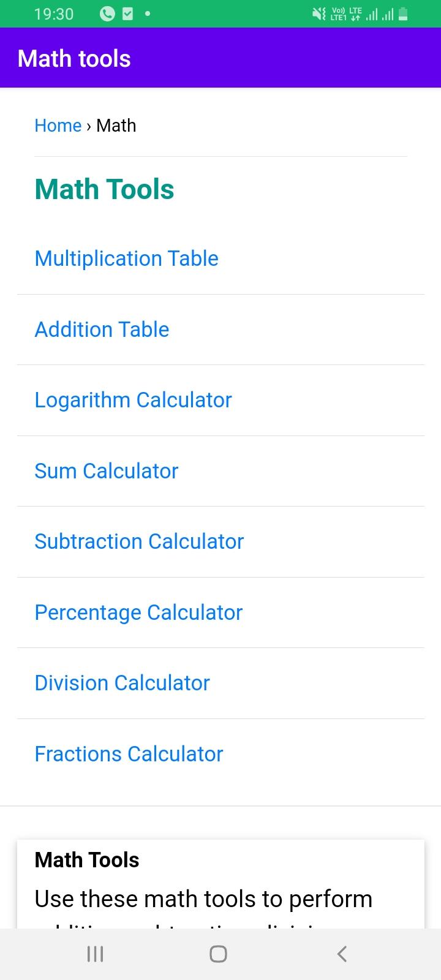Tap the signal strength bars icon
The image size is (441, 980).
tap(379, 13)
